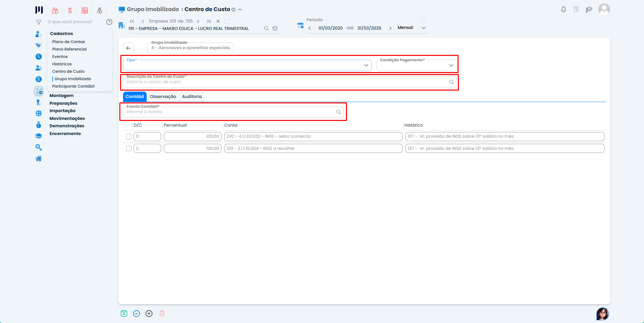Open Plano de Contas link

(68, 42)
